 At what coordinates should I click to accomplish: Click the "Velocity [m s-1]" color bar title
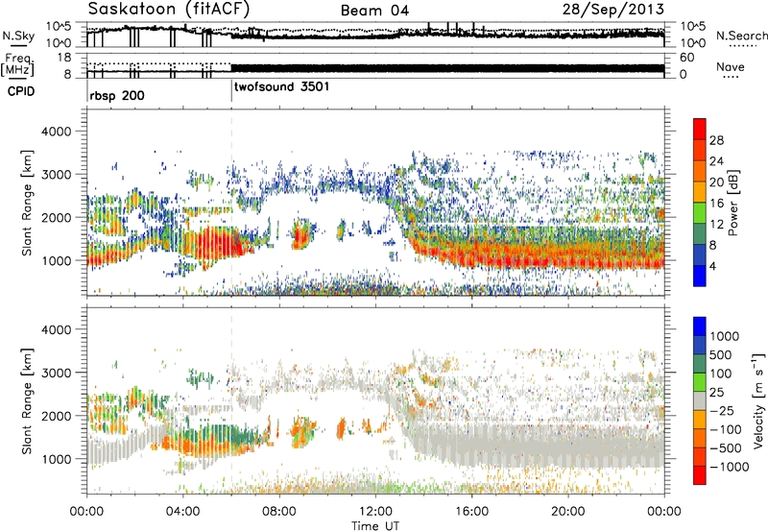pos(758,400)
